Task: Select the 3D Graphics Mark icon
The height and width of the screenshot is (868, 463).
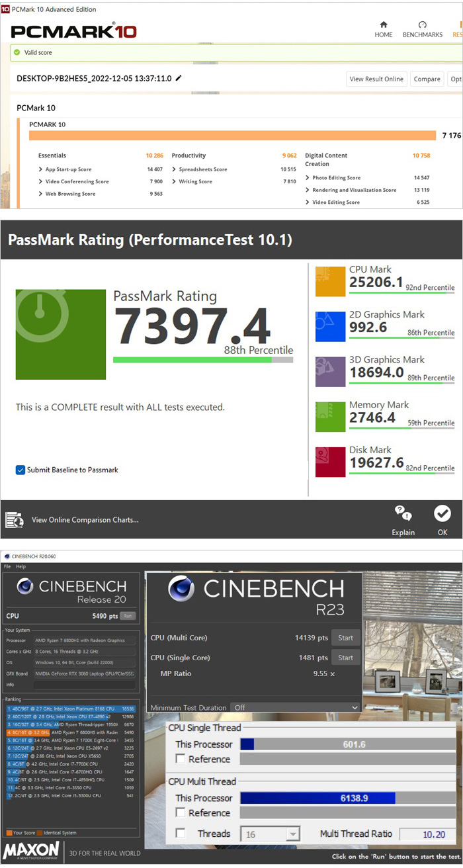Action: pyautogui.click(x=330, y=371)
